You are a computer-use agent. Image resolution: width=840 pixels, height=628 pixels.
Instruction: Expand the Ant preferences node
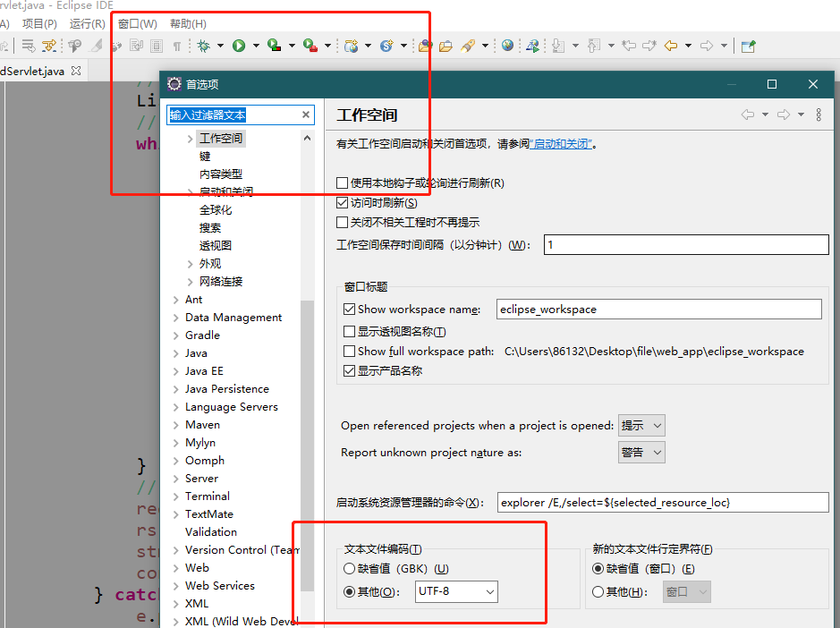[x=175, y=300]
